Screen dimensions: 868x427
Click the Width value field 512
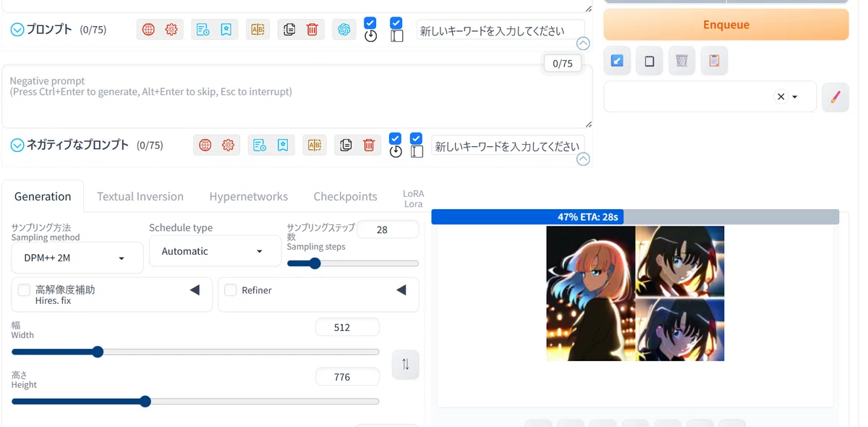coord(347,327)
